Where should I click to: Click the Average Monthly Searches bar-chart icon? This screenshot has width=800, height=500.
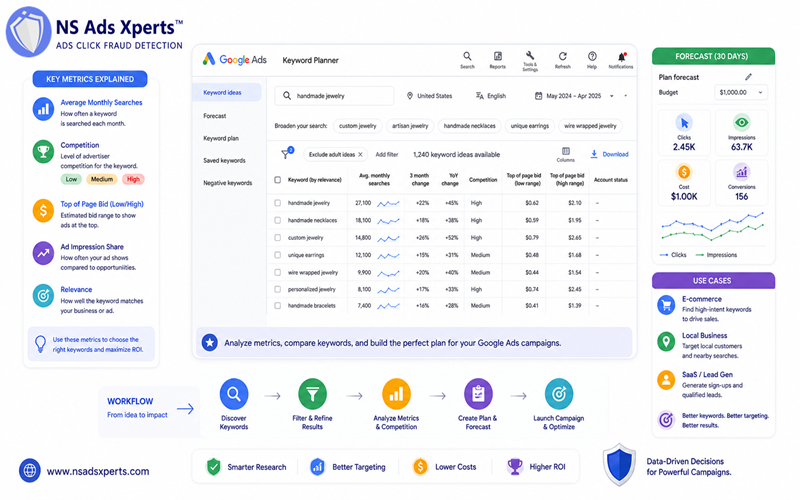point(43,109)
